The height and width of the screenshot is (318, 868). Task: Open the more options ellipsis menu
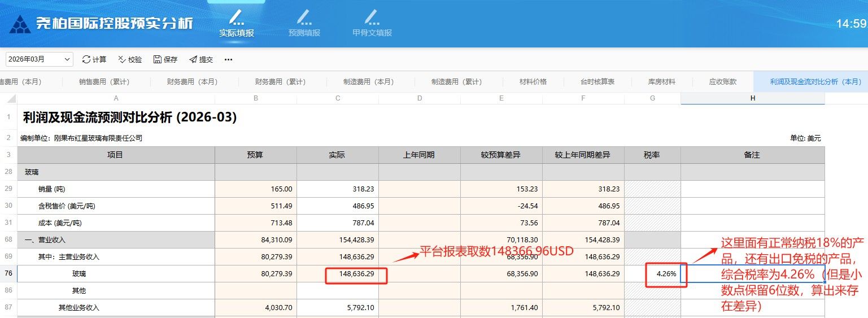(x=228, y=59)
